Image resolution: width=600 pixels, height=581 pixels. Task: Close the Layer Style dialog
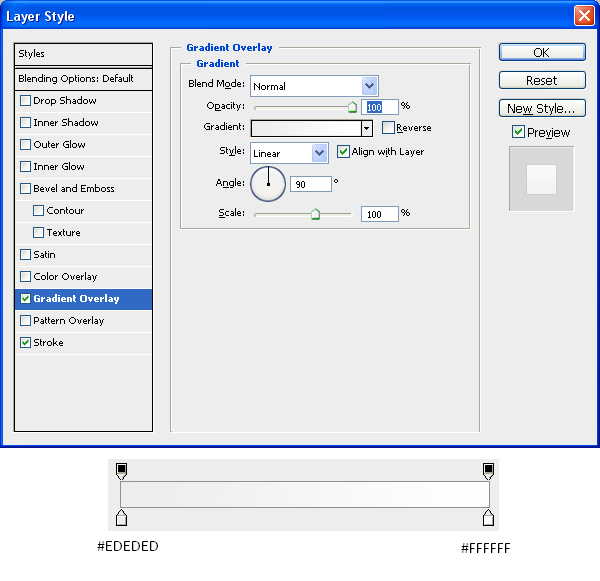pos(584,16)
